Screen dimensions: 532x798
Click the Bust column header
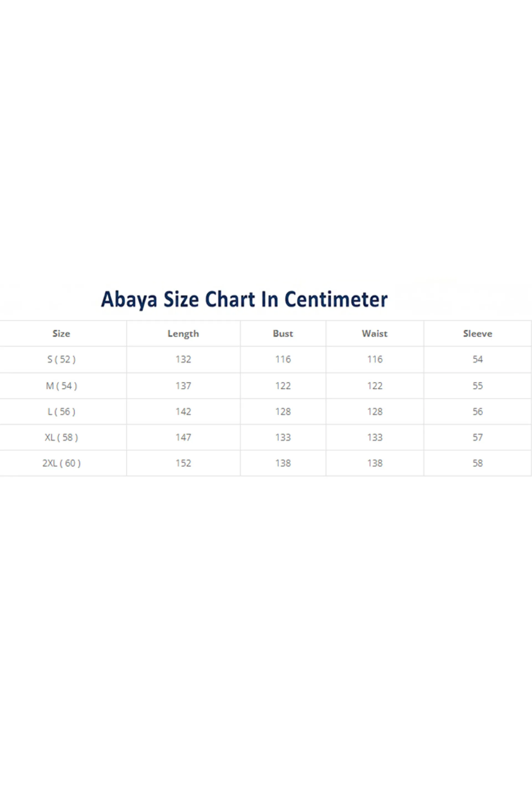click(x=283, y=334)
